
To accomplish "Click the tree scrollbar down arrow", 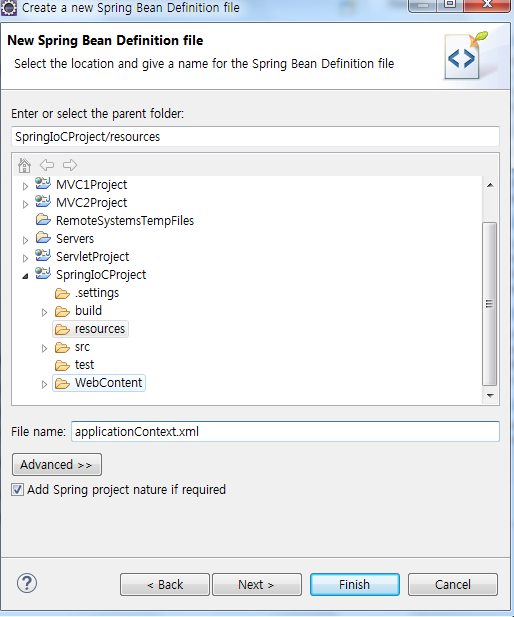I will pyautogui.click(x=490, y=395).
